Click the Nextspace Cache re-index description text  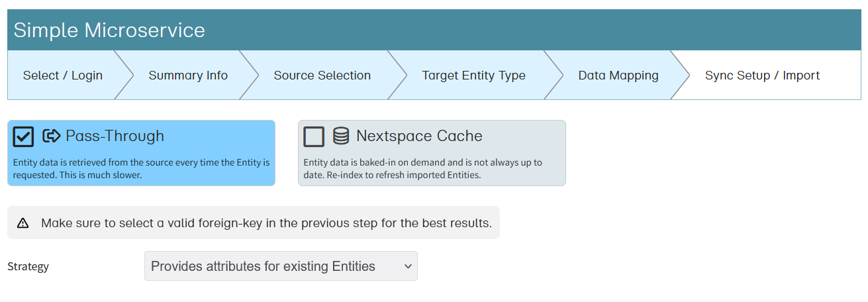(422, 169)
